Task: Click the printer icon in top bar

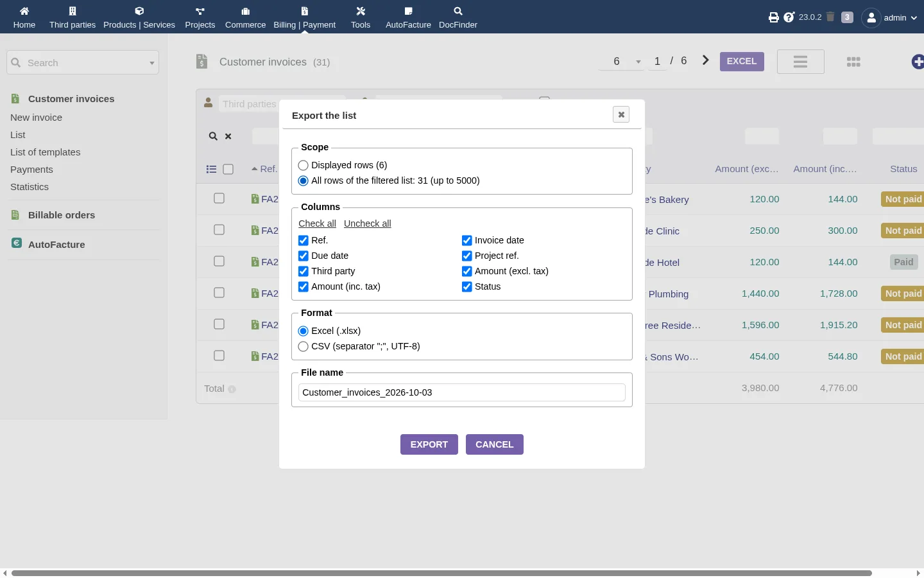Action: pos(774,17)
